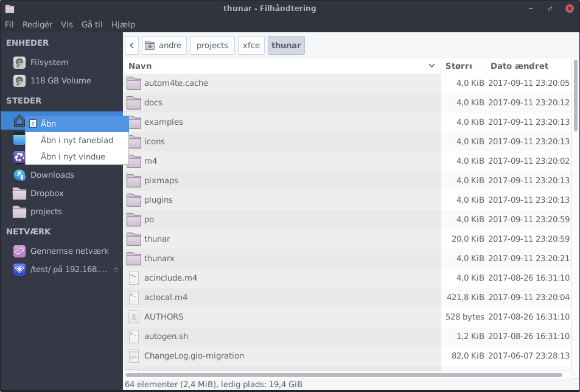Viewport: 580px width, 392px height.
Task: Sort by the Navn column header
Action: click(x=280, y=66)
